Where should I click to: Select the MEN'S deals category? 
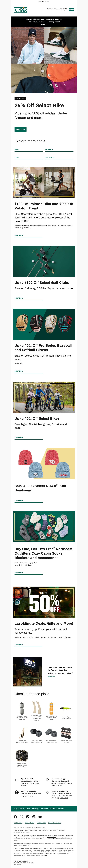(17, 149)
